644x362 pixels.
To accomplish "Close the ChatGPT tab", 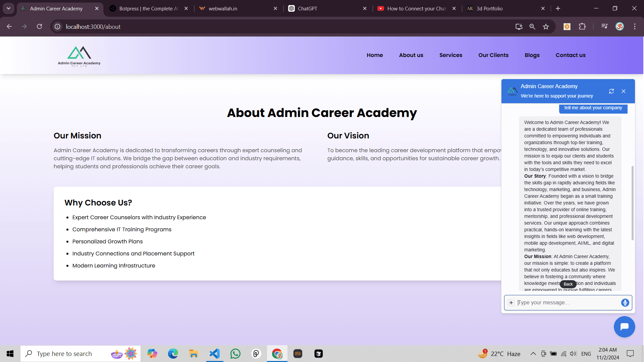I will tap(365, 8).
